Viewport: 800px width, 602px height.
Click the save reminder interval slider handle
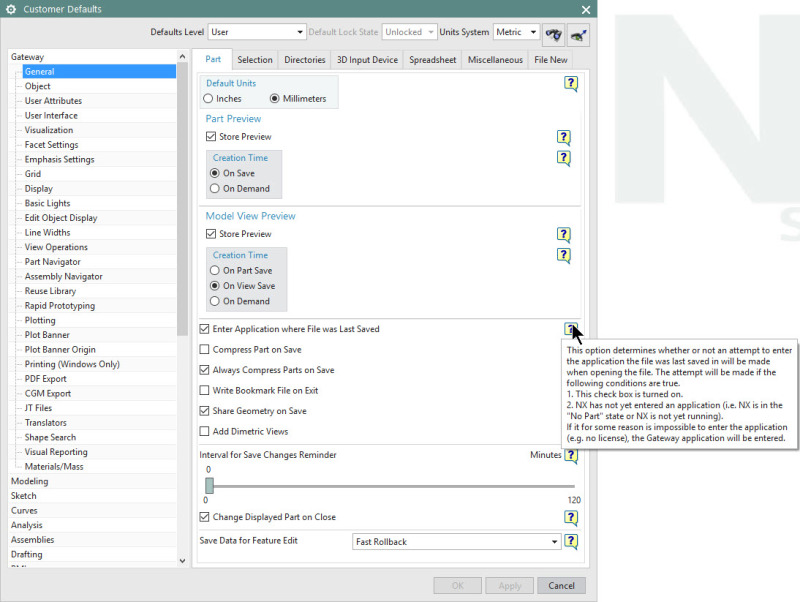coord(209,485)
